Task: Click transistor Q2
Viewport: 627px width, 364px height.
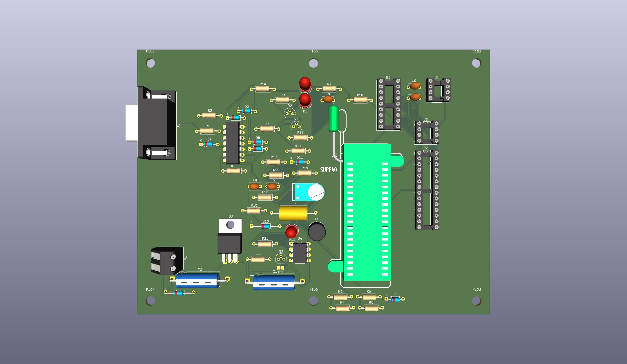Action: coord(290,113)
